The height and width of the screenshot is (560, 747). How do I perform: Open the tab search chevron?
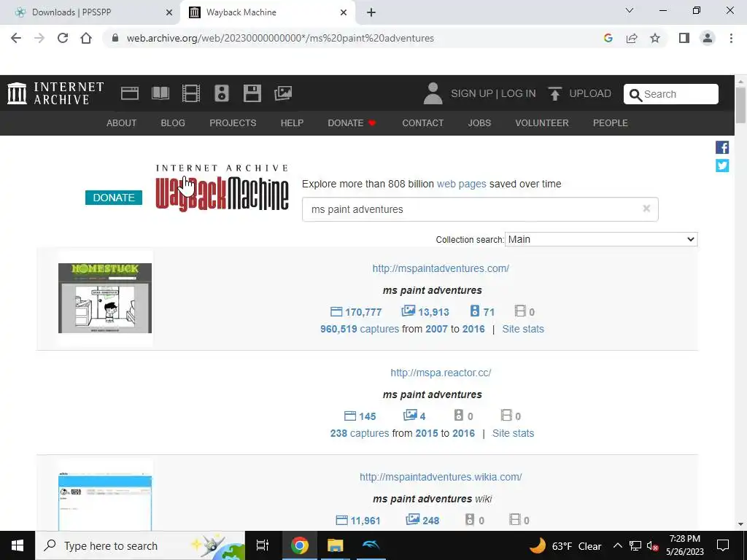(x=630, y=10)
